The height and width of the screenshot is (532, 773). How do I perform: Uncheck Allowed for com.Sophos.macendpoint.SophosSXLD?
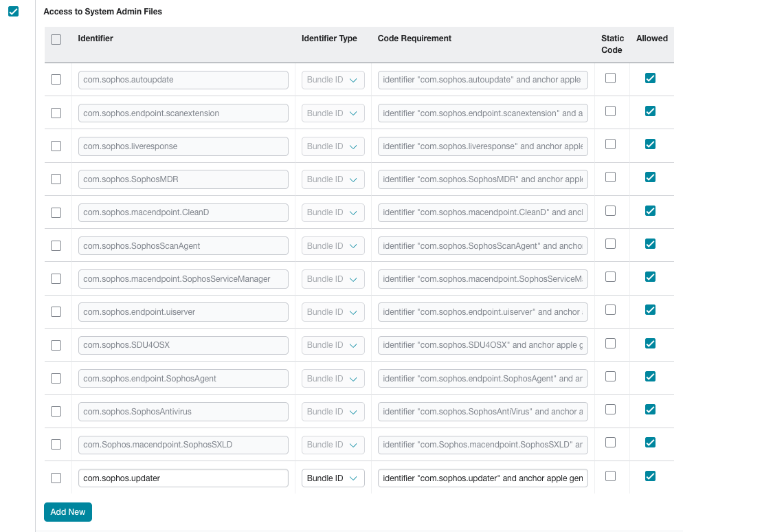click(650, 442)
